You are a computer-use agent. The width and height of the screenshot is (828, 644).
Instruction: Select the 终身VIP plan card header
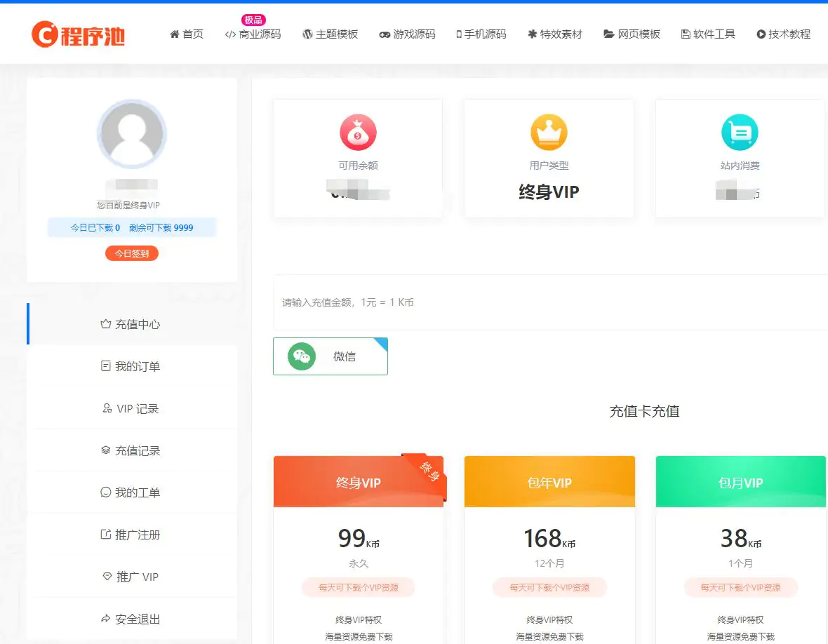359,482
